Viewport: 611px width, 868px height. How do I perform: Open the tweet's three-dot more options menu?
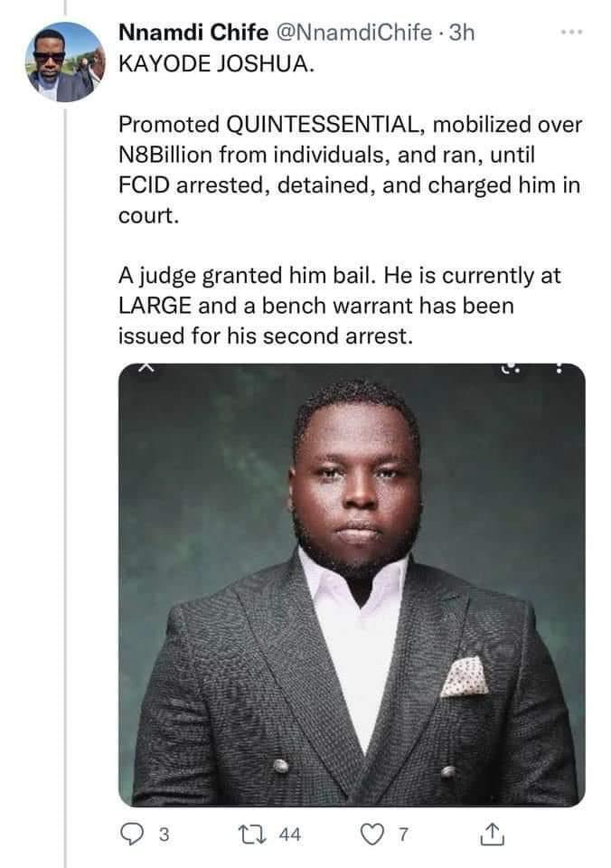pos(567,33)
